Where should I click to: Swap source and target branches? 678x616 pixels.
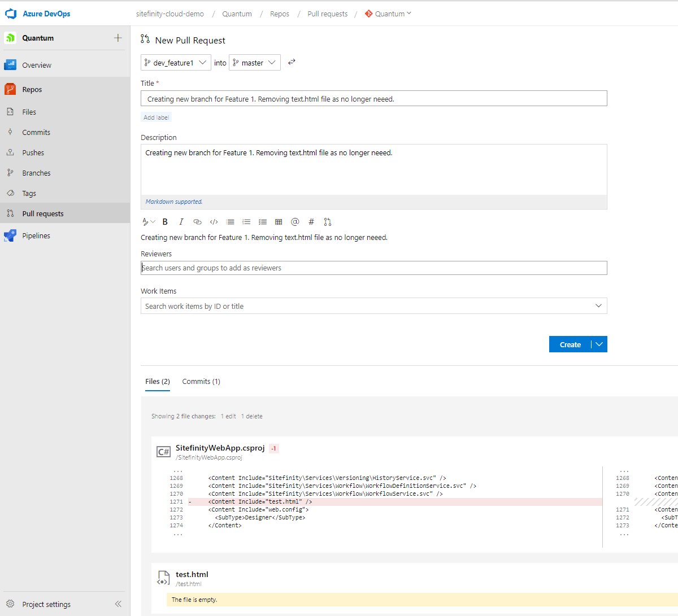point(292,62)
